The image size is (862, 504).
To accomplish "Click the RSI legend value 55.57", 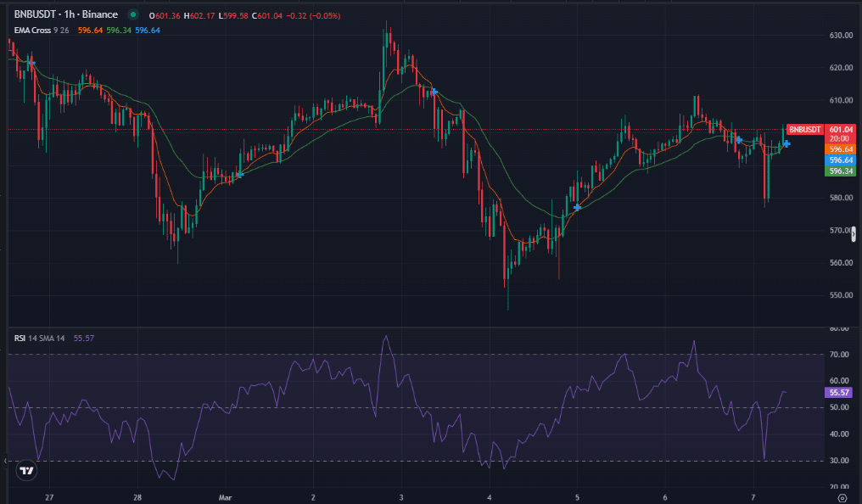I will (83, 338).
